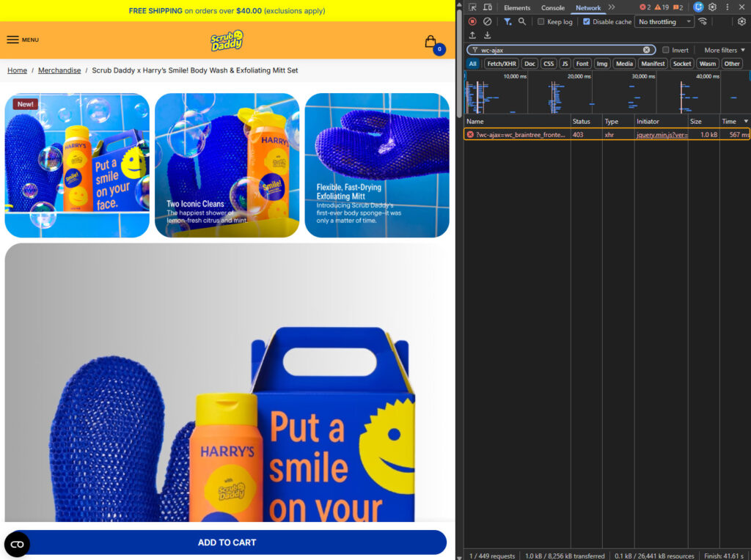
Task: Select the Network tab
Action: pos(587,7)
